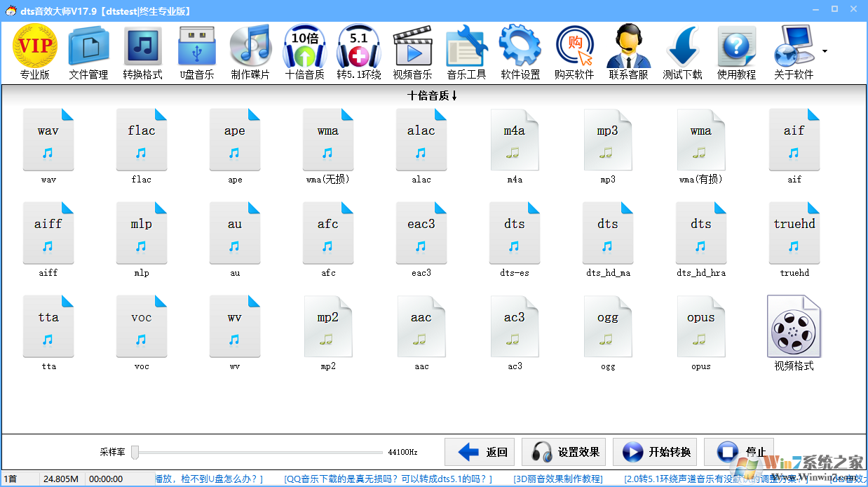Start conversion with 开始转换 button

[x=655, y=452]
